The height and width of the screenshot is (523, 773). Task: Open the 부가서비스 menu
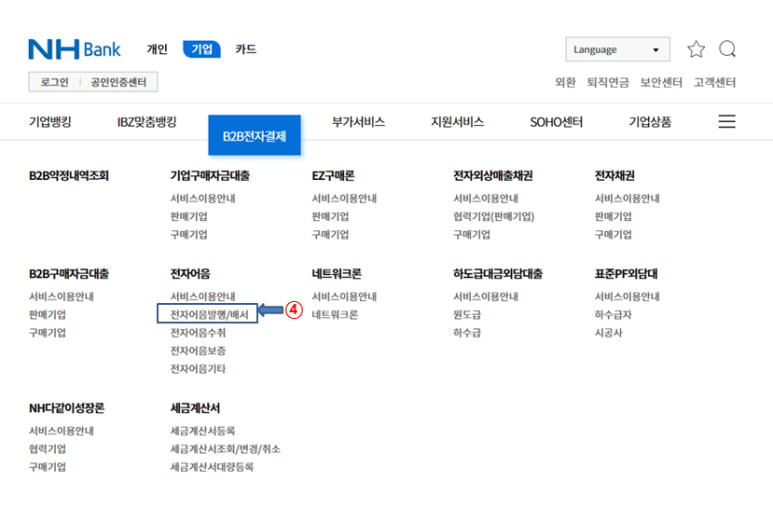pos(358,122)
